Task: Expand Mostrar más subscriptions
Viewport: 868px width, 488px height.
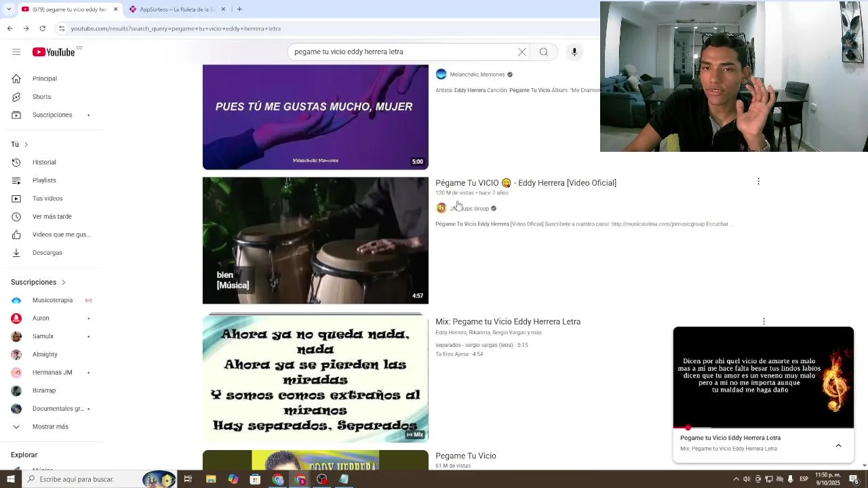Action: 52,427
